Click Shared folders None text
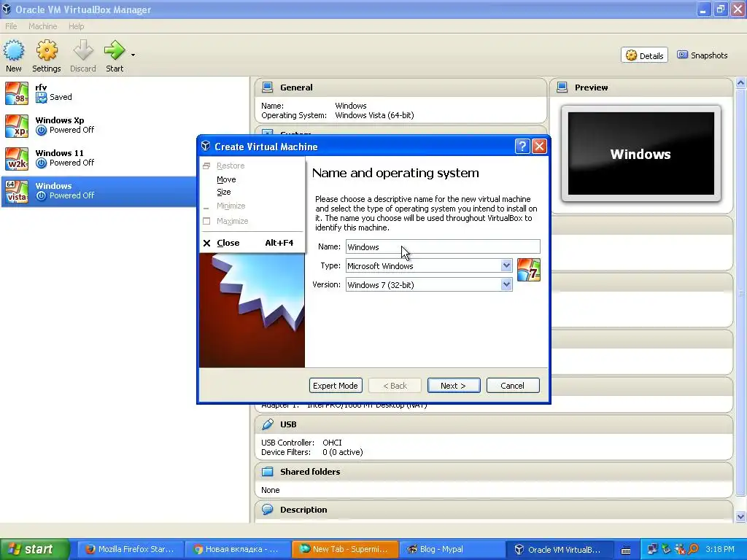The width and height of the screenshot is (747, 560). tap(270, 490)
